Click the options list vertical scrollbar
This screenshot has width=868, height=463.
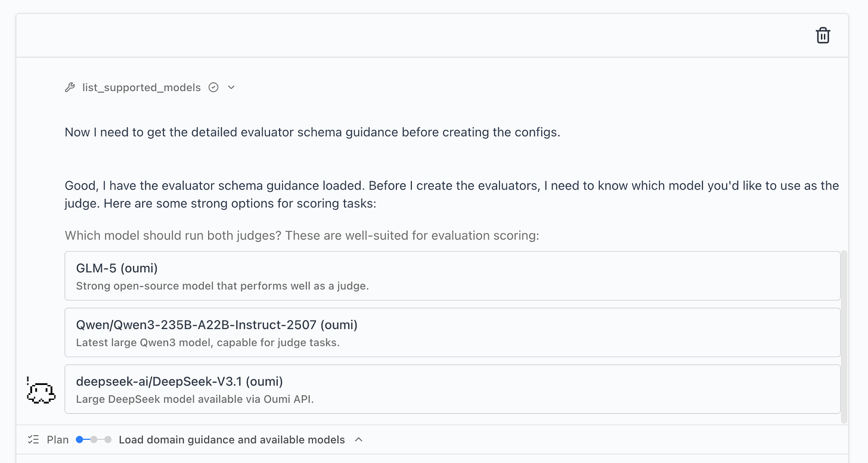(x=844, y=337)
